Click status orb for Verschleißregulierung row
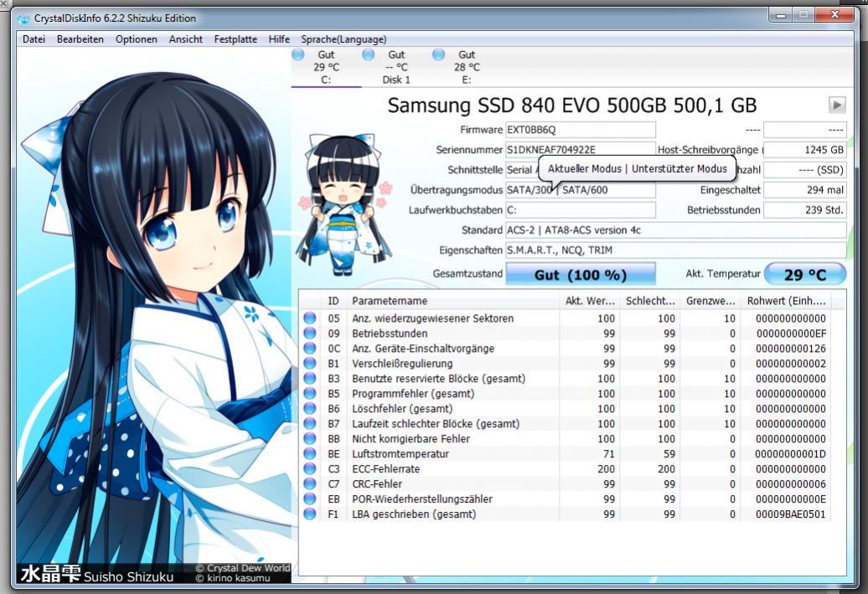 pyautogui.click(x=309, y=363)
